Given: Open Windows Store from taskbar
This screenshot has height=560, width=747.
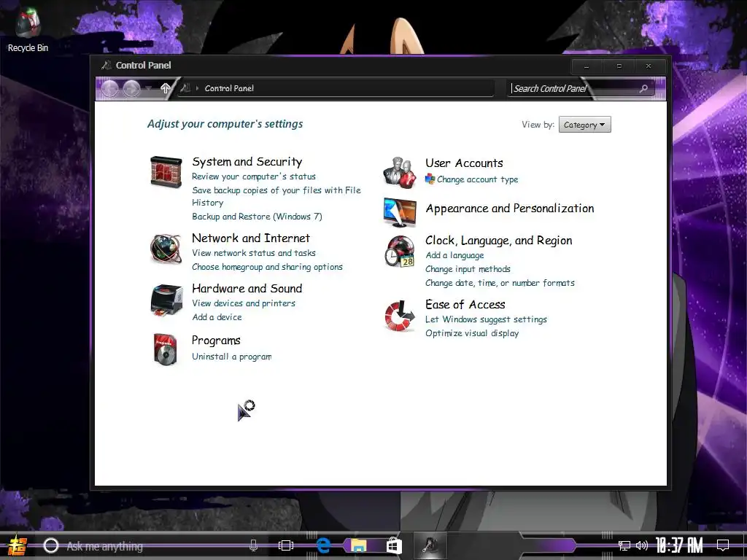Looking at the screenshot, I should [394, 545].
